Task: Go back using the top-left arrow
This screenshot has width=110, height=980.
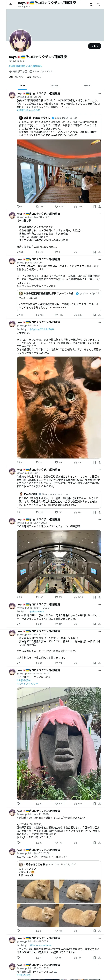Action: (x=11, y=5)
